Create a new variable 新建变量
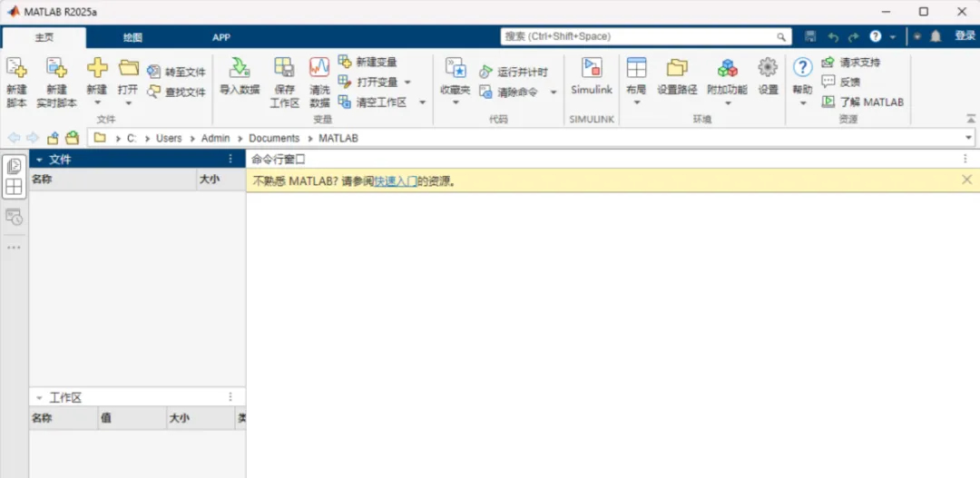Image resolution: width=980 pixels, height=478 pixels. pos(367,62)
